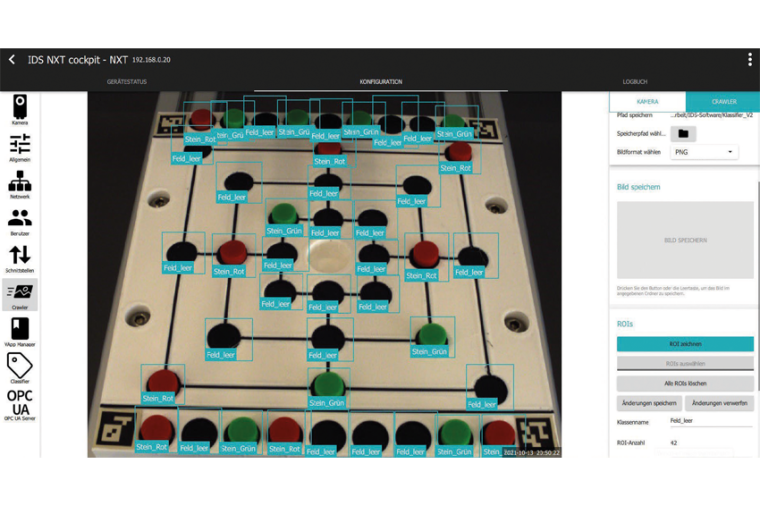The width and height of the screenshot is (760, 506).
Task: Expand the Bildformat PNG dropdown
Action: point(703,152)
